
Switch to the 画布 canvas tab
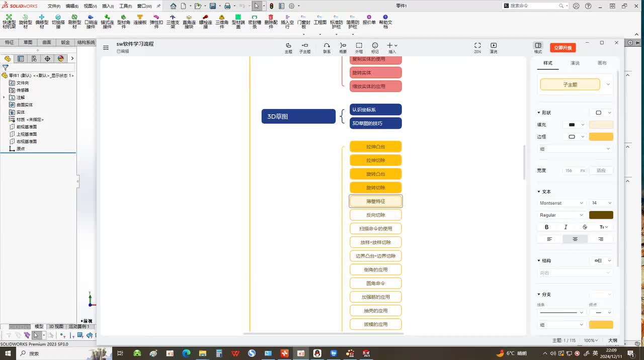602,63
